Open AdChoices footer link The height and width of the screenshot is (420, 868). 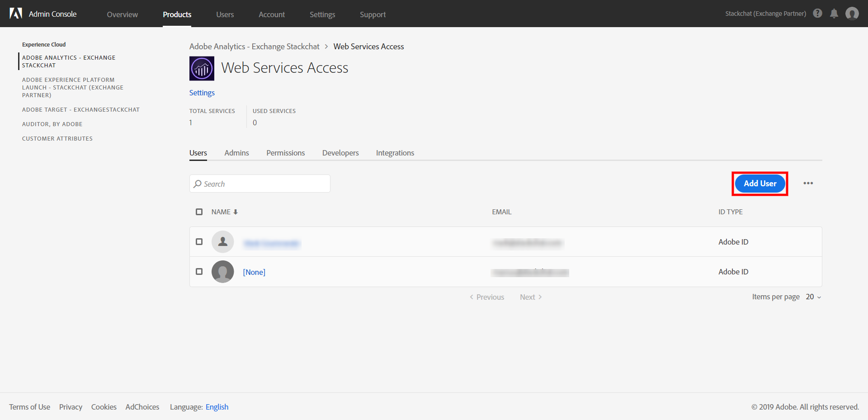point(142,407)
